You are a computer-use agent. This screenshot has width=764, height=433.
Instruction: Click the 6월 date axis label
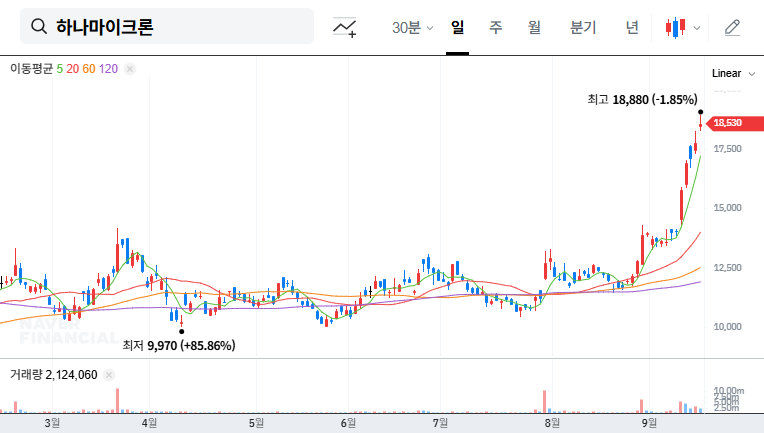pos(348,423)
